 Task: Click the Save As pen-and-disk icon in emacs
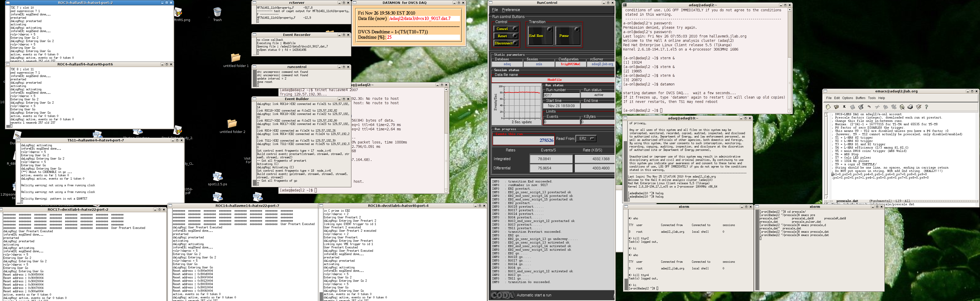click(861, 107)
